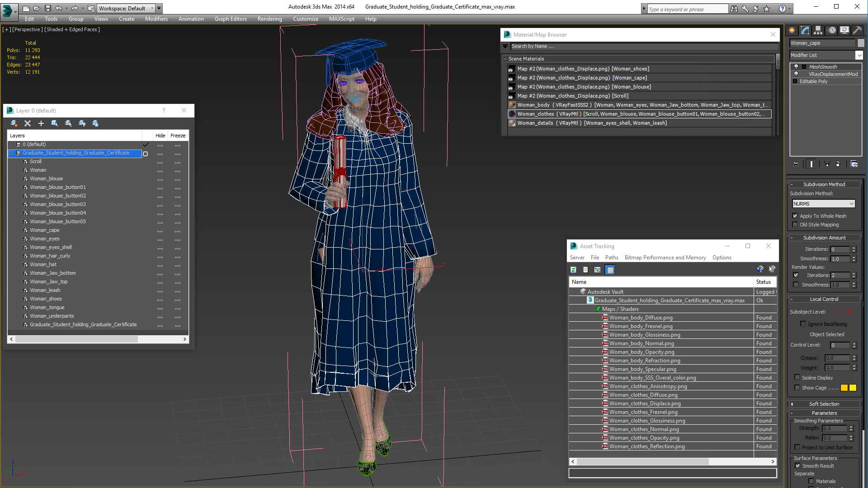Open the Create command panel tab
This screenshot has height=488, width=868.
click(792, 30)
